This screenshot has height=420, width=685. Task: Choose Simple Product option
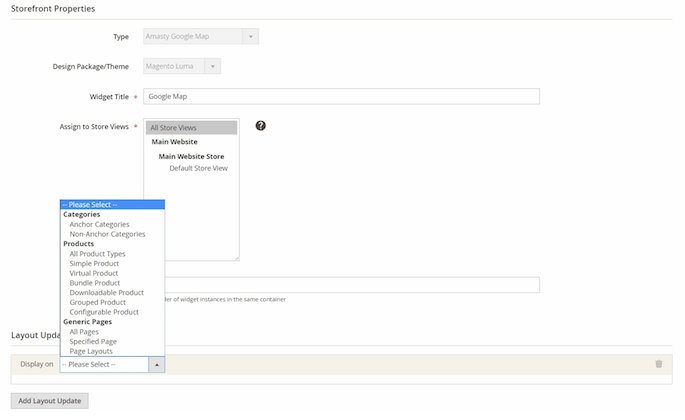pyautogui.click(x=94, y=264)
